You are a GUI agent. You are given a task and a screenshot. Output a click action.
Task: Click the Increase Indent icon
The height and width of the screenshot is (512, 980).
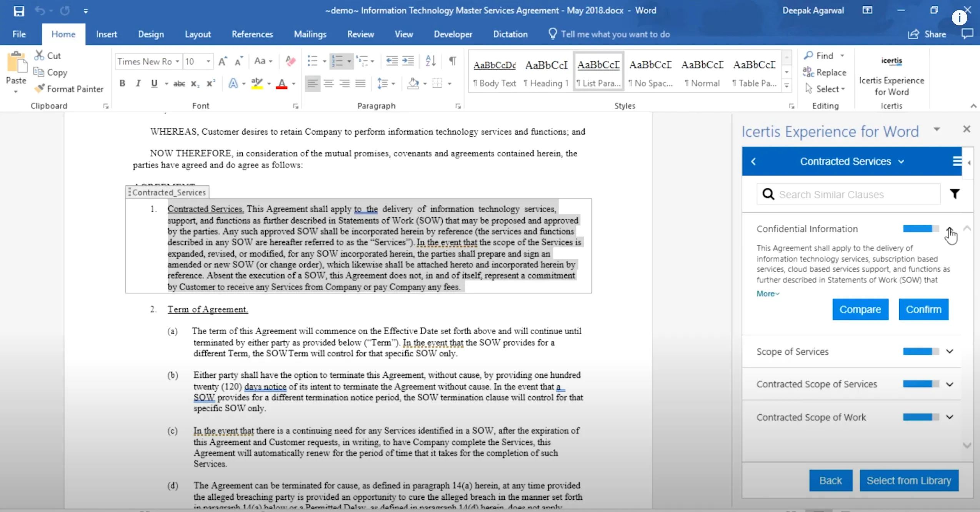tap(408, 61)
